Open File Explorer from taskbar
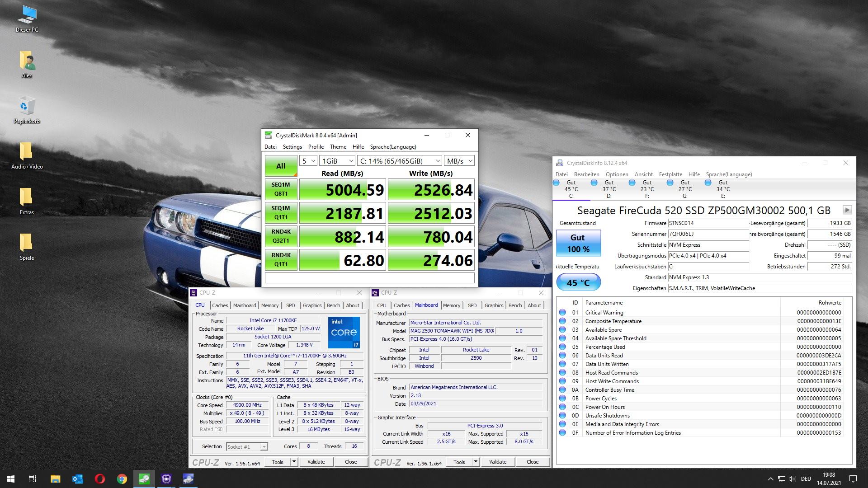 55,479
